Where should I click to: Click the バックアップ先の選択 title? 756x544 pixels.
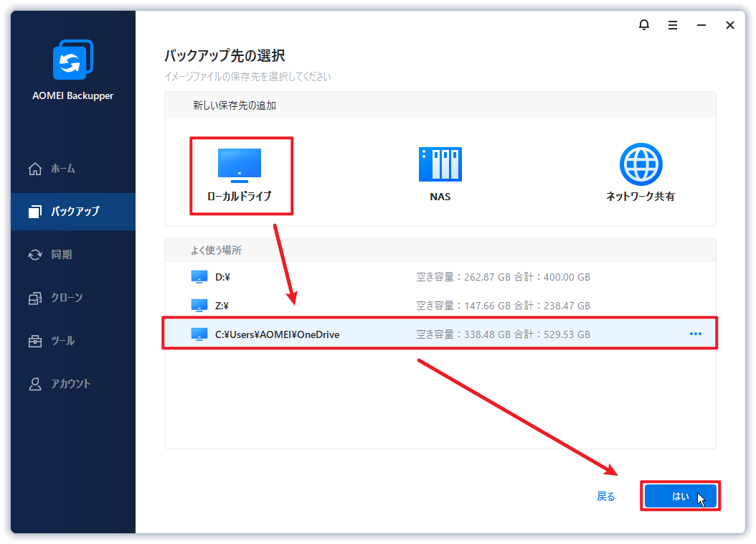click(225, 55)
